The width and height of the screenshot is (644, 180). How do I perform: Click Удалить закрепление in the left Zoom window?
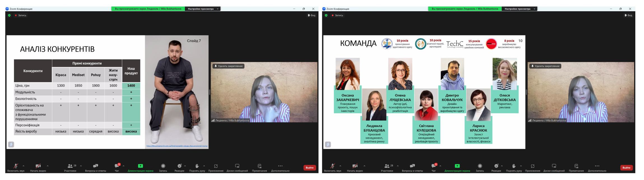[x=228, y=66]
